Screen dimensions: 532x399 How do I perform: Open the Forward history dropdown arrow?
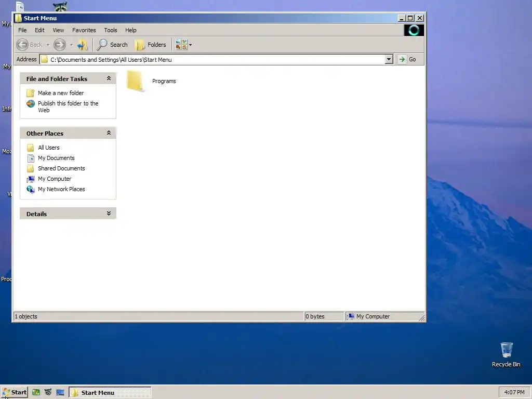[x=71, y=45]
